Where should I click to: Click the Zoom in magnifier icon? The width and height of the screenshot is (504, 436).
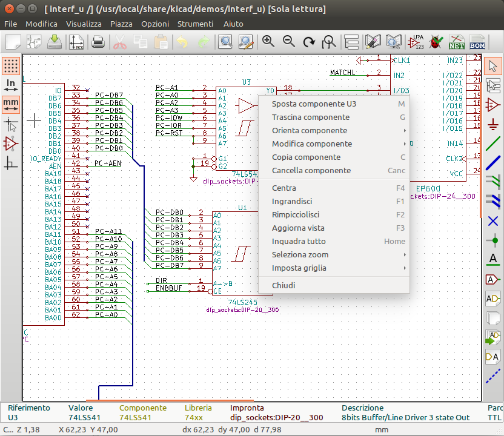coord(268,42)
